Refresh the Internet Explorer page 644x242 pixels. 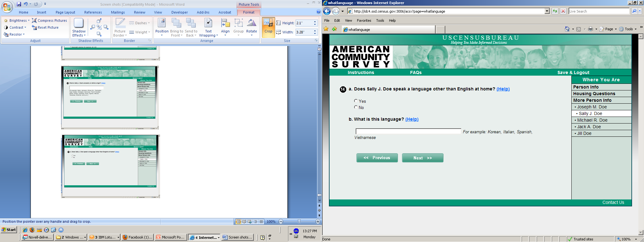click(555, 11)
